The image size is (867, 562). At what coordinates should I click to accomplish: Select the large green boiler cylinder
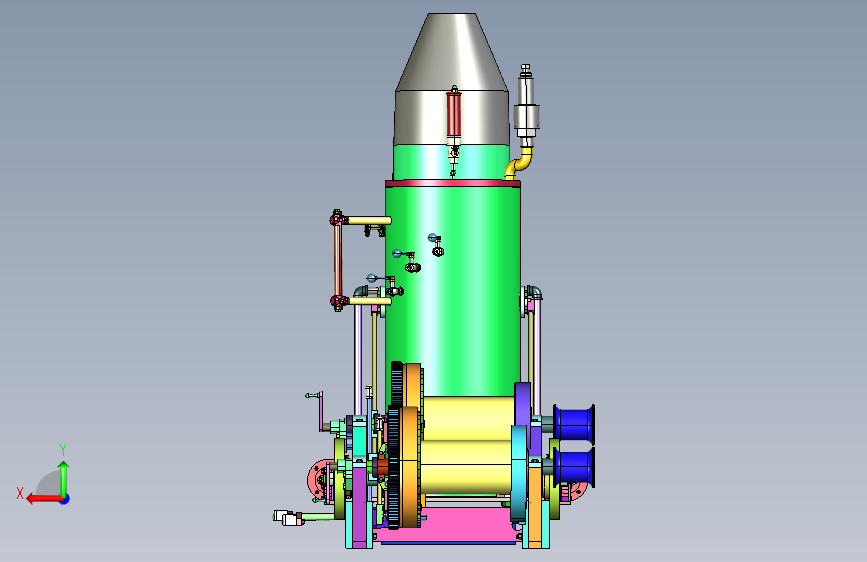tap(452, 290)
